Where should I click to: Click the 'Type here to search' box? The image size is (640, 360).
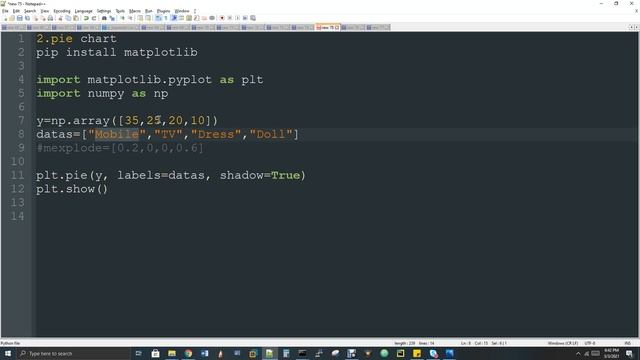[73, 353]
